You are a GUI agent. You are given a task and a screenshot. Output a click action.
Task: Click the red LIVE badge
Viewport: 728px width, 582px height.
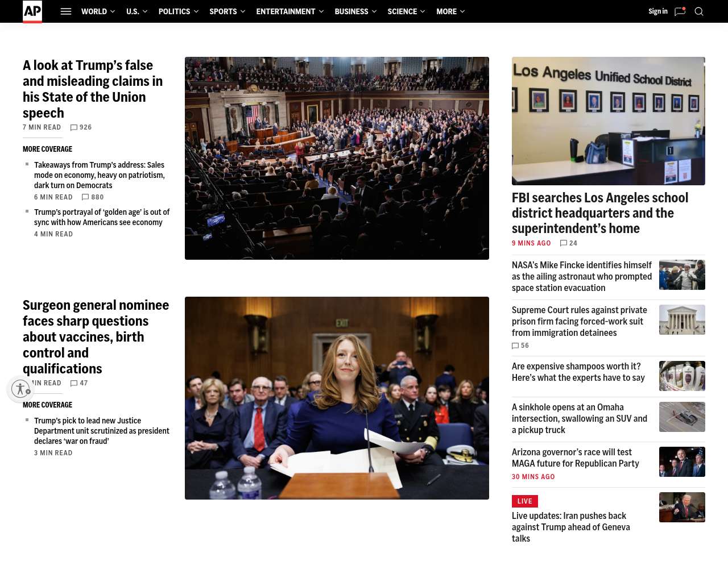(x=525, y=501)
